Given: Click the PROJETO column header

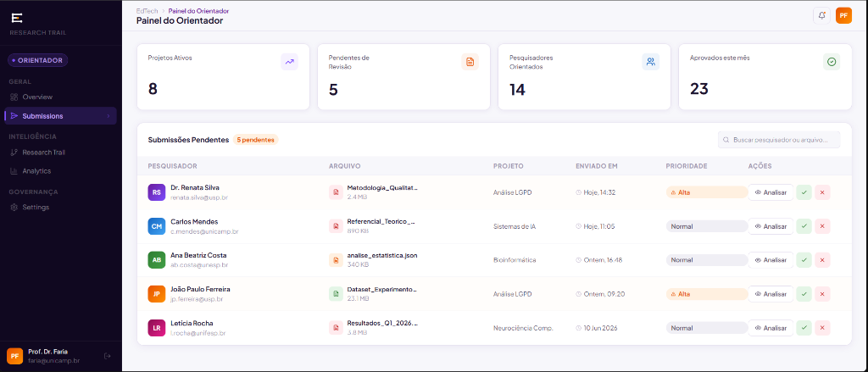Looking at the screenshot, I should point(509,166).
